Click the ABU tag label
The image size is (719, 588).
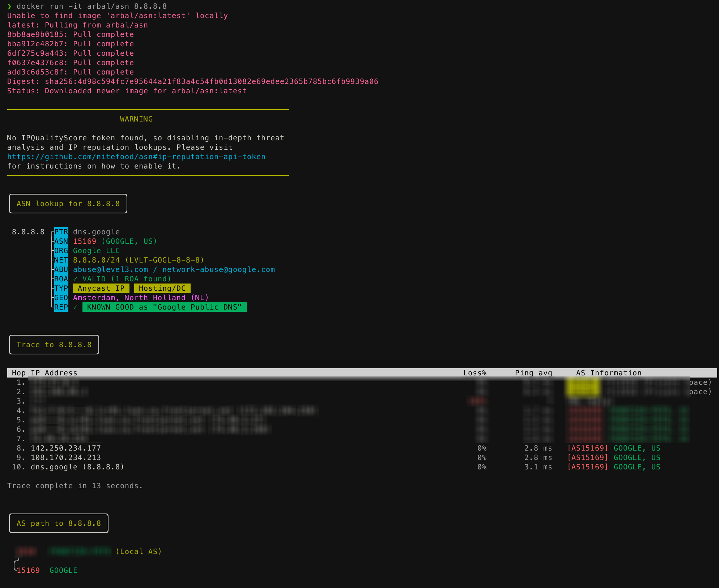point(61,269)
